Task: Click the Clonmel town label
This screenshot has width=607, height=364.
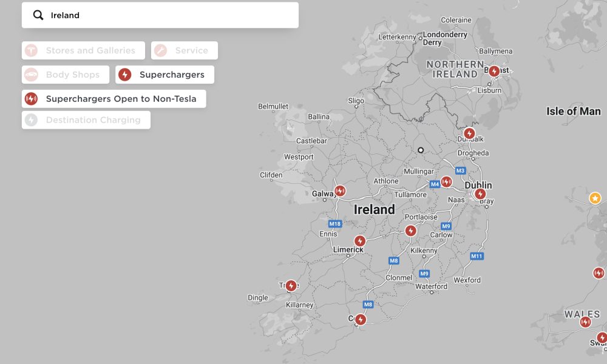Action: click(x=399, y=278)
